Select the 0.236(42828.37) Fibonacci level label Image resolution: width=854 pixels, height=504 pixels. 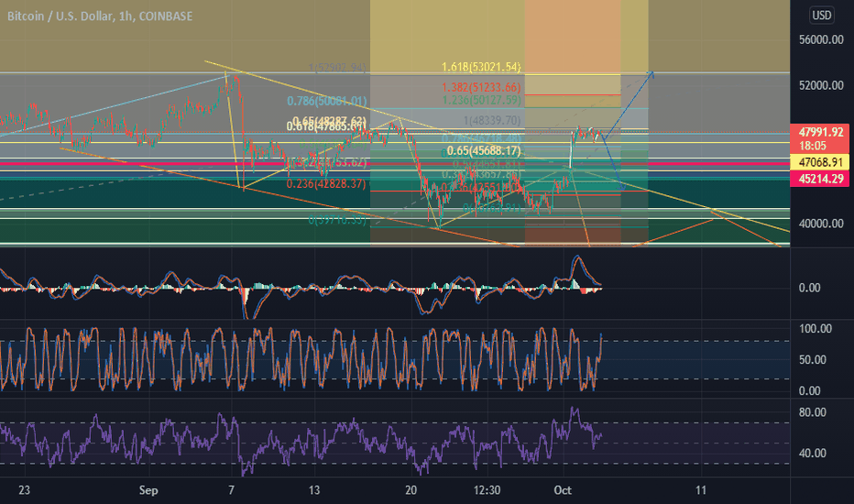[326, 183]
